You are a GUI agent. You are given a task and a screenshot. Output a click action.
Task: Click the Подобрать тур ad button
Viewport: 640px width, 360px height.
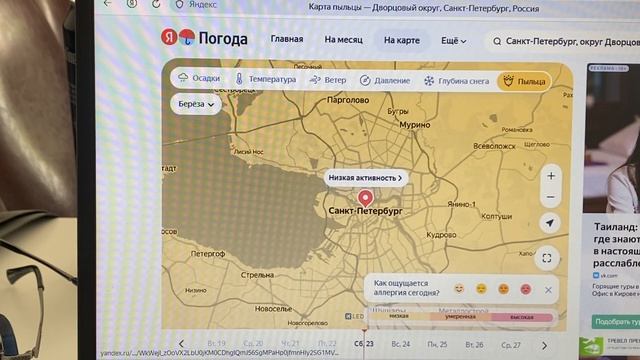pos(616,322)
